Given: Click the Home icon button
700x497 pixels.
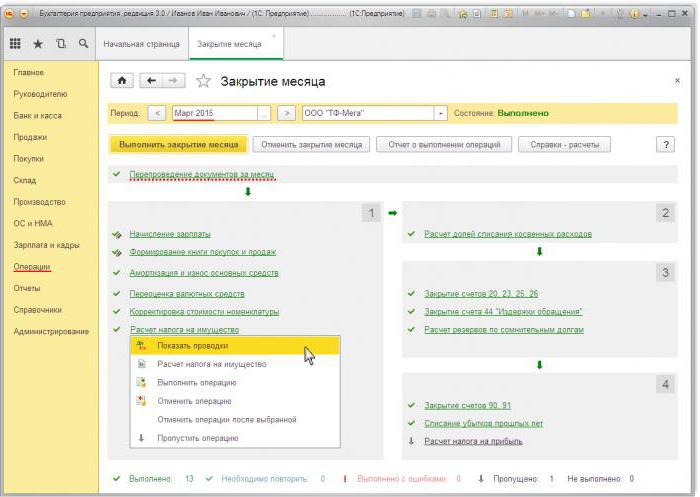Looking at the screenshot, I should coord(123,81).
